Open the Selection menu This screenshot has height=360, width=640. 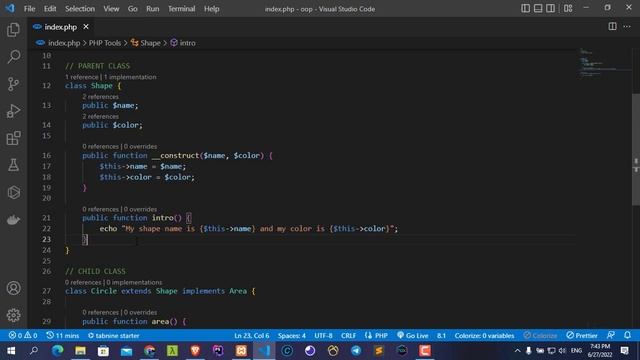[80, 9]
